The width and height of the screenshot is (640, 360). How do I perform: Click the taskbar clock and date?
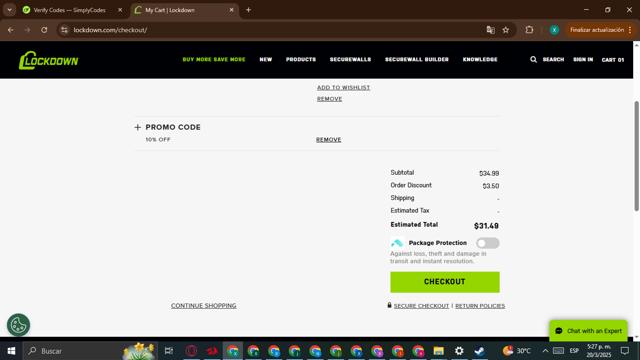coord(599,351)
